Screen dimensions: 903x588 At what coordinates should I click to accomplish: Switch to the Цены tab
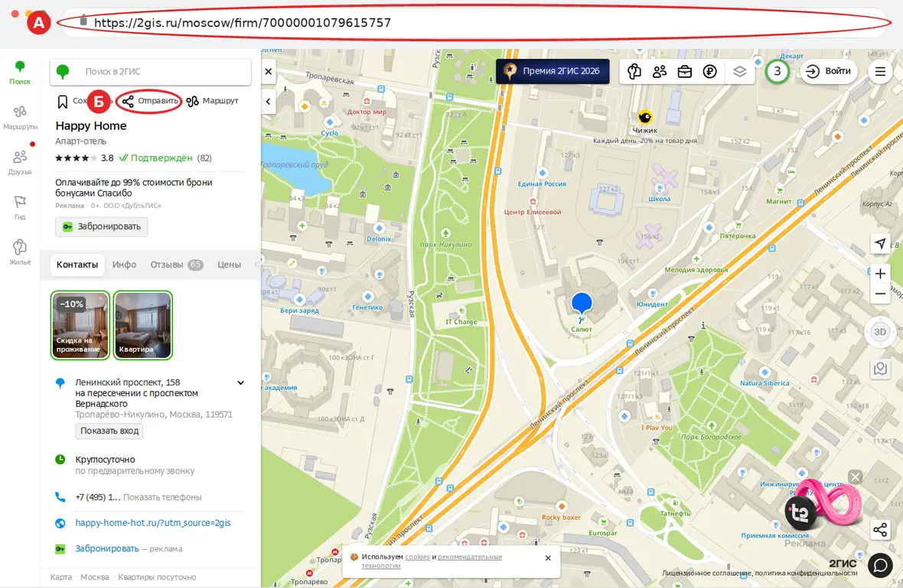(230, 265)
